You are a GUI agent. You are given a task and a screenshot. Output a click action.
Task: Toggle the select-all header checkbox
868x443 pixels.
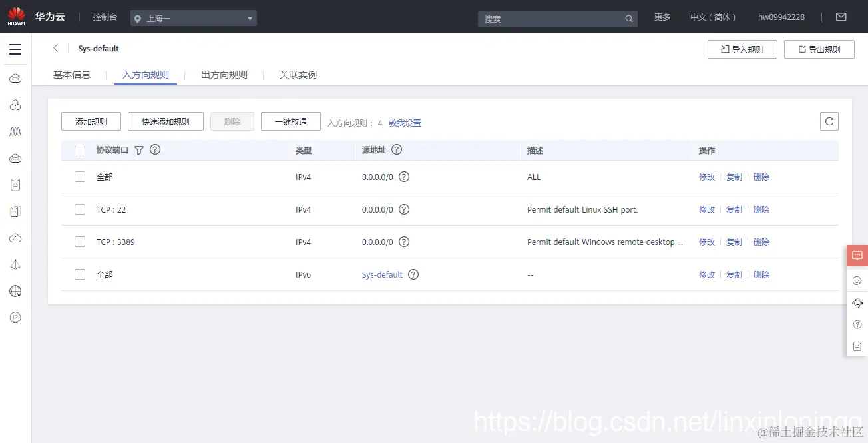[x=80, y=150]
